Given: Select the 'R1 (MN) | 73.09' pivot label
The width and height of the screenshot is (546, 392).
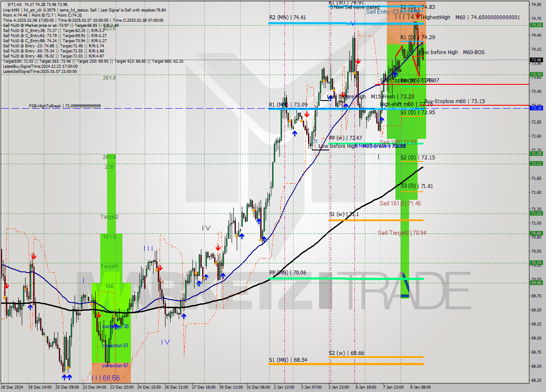Looking at the screenshot, I should (288, 104).
